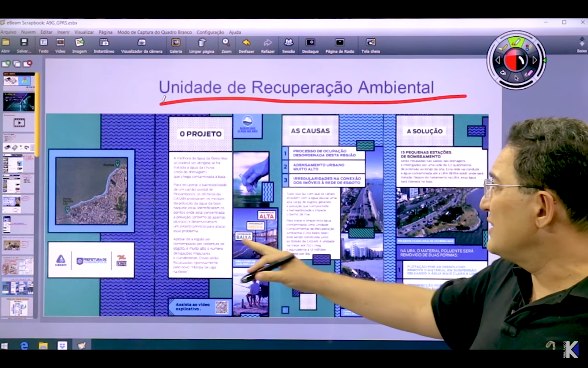Click the 'A SOLUÇÃO' heading on the slide
This screenshot has width=588, height=368.
(x=425, y=131)
